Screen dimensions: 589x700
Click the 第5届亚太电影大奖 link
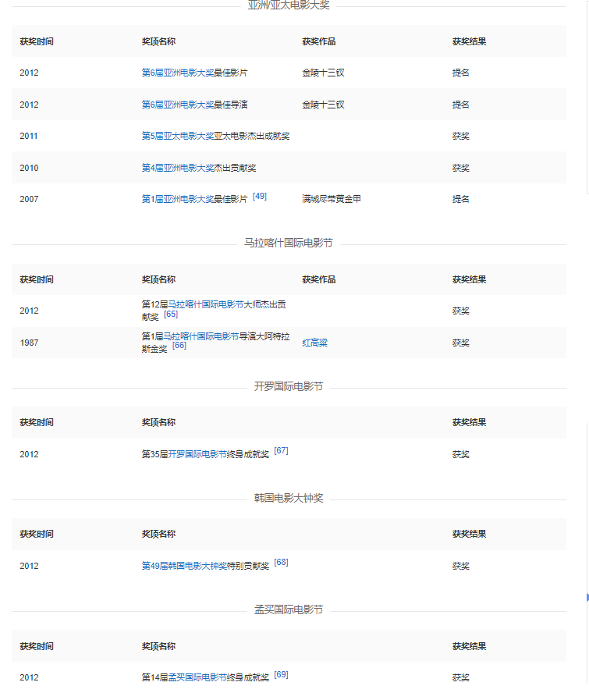coord(177,136)
